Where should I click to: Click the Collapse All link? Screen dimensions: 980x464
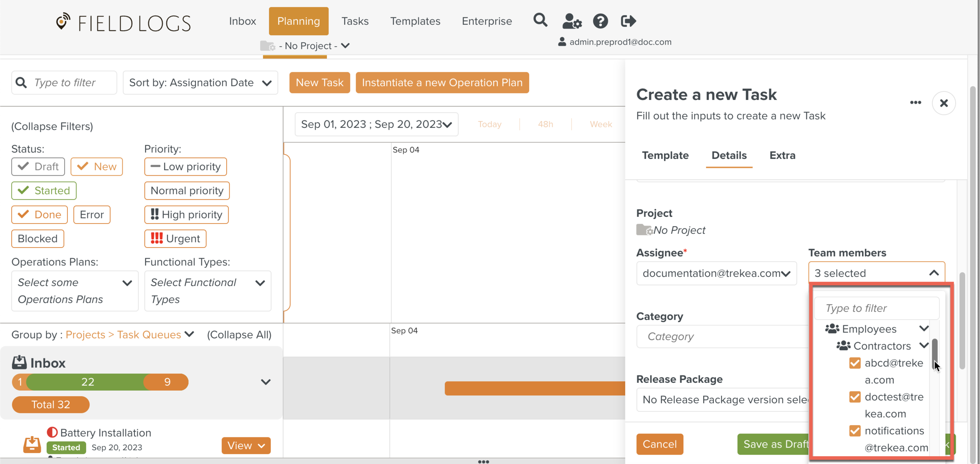click(239, 335)
